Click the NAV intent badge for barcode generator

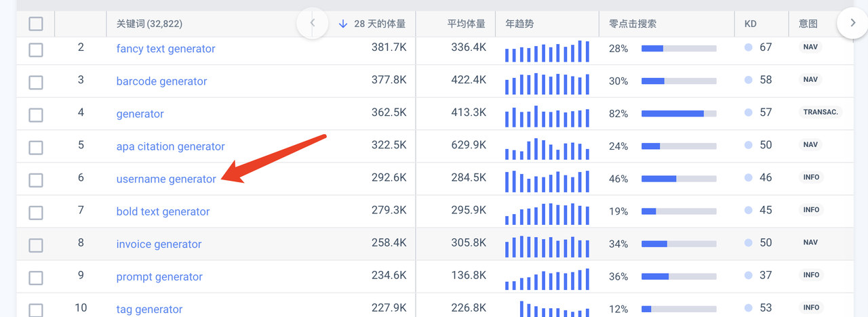pos(810,80)
